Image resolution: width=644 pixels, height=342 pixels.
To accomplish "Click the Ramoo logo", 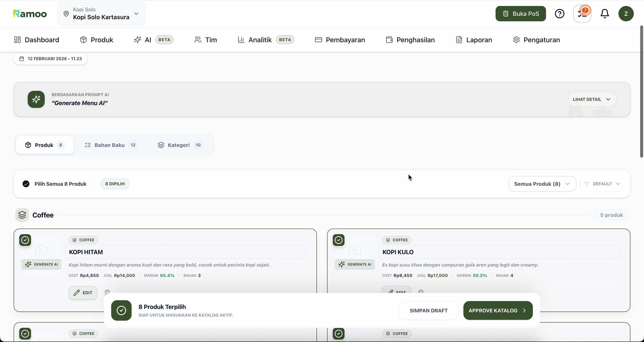I will (x=30, y=13).
